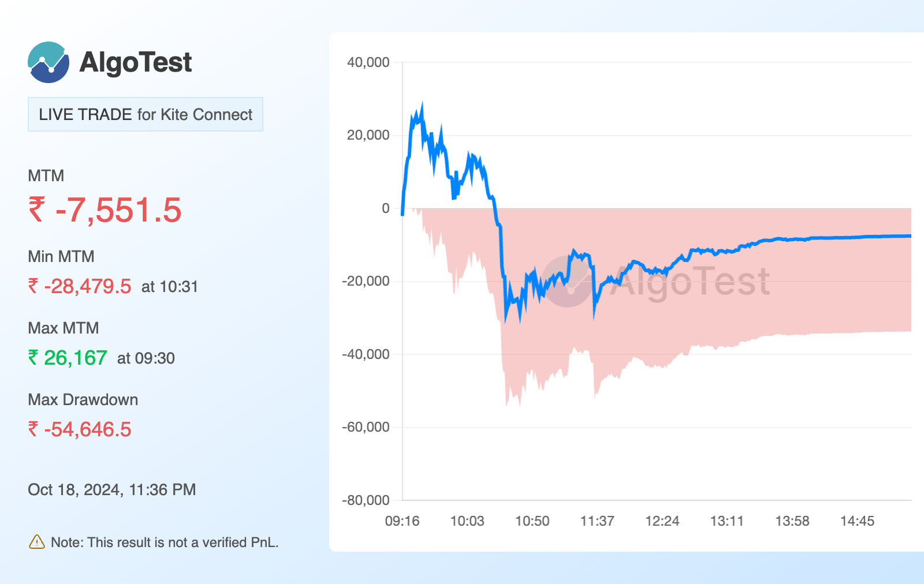Click the AlgoTest logo icon
The height and width of the screenshot is (584, 924).
49,62
